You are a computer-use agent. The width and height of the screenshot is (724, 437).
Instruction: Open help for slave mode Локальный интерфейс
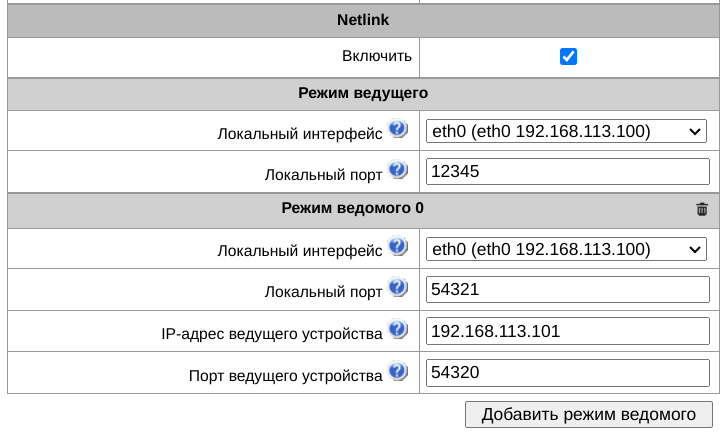point(398,247)
